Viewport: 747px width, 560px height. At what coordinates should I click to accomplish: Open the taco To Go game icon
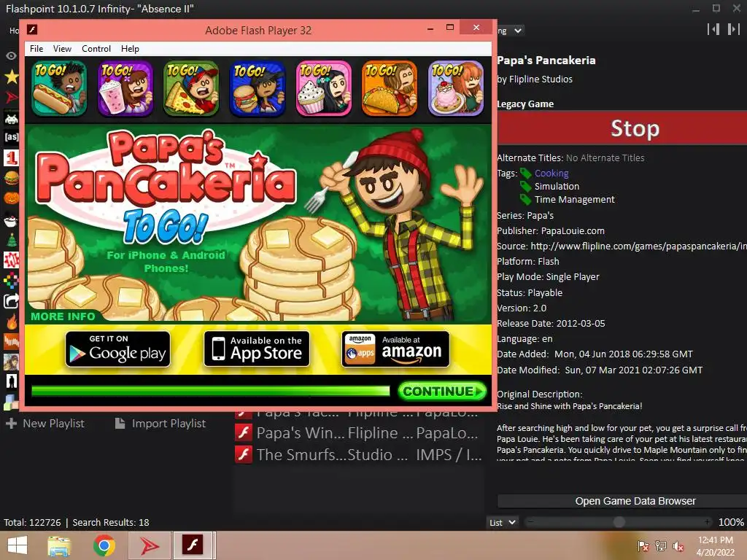tap(390, 88)
